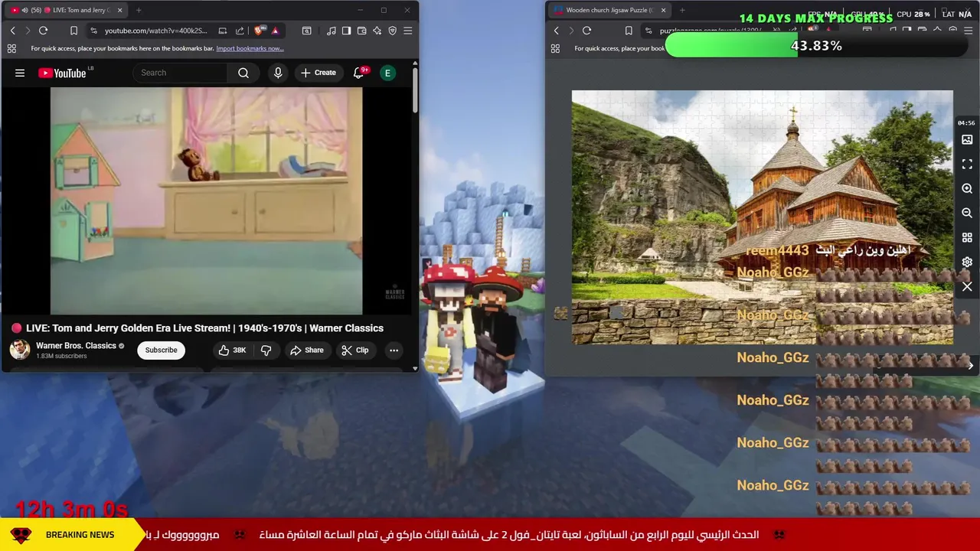Reload the YouTube page

[x=43, y=31]
